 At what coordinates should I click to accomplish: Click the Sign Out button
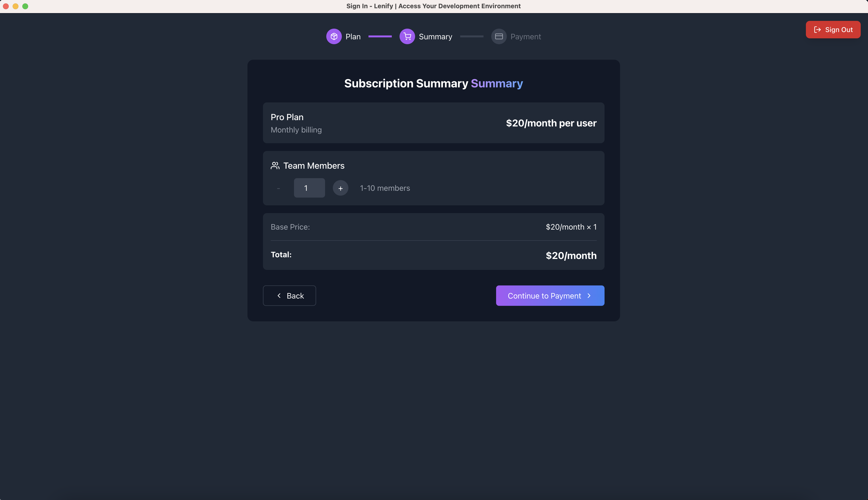833,30
